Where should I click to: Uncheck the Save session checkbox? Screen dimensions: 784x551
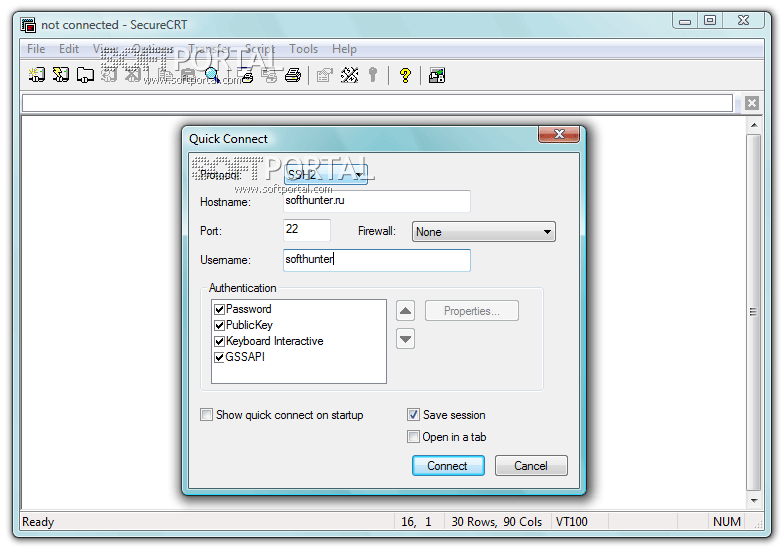click(413, 414)
